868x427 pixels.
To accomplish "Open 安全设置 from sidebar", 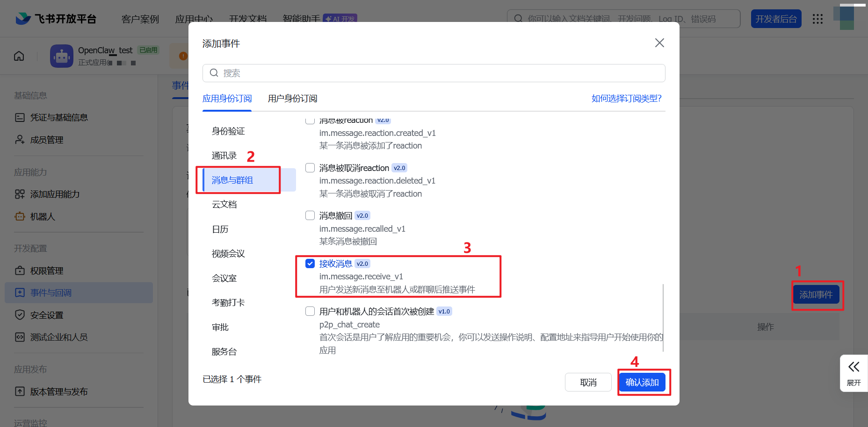I will coord(46,315).
